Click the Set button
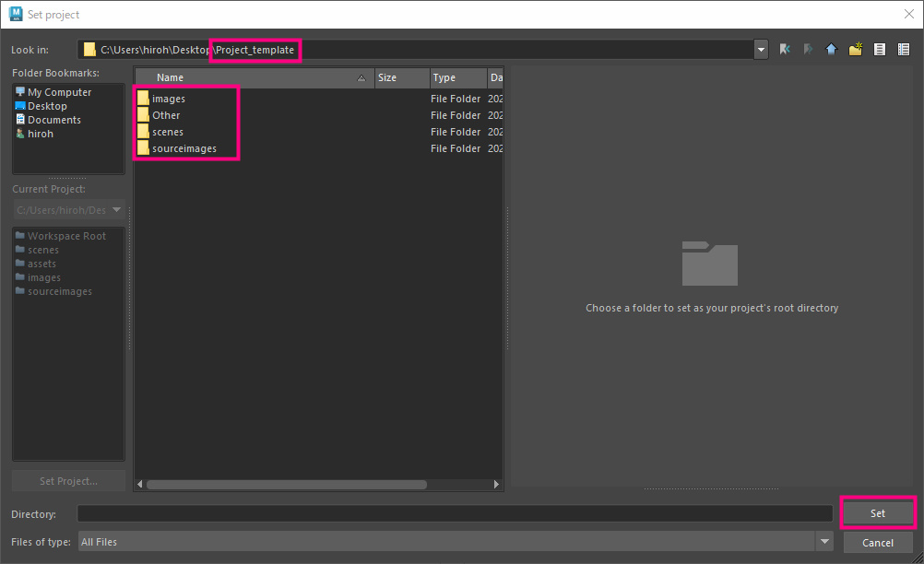This screenshot has width=924, height=564. [x=878, y=513]
